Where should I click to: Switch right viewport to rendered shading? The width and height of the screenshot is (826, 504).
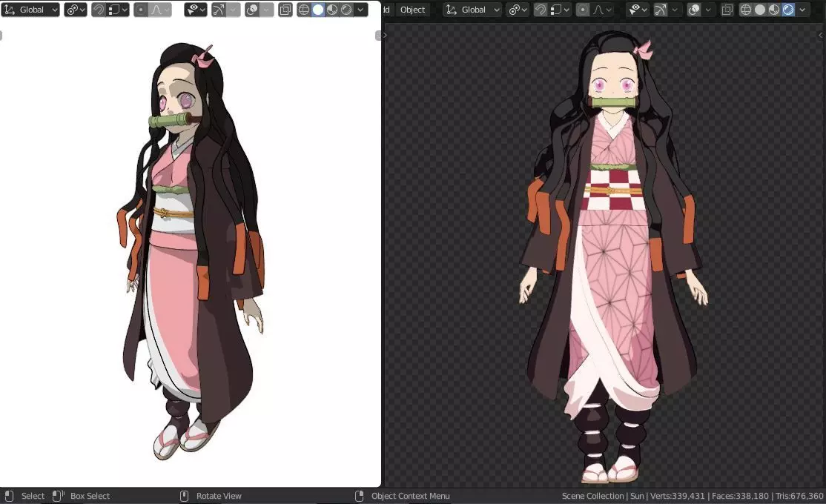click(x=789, y=10)
